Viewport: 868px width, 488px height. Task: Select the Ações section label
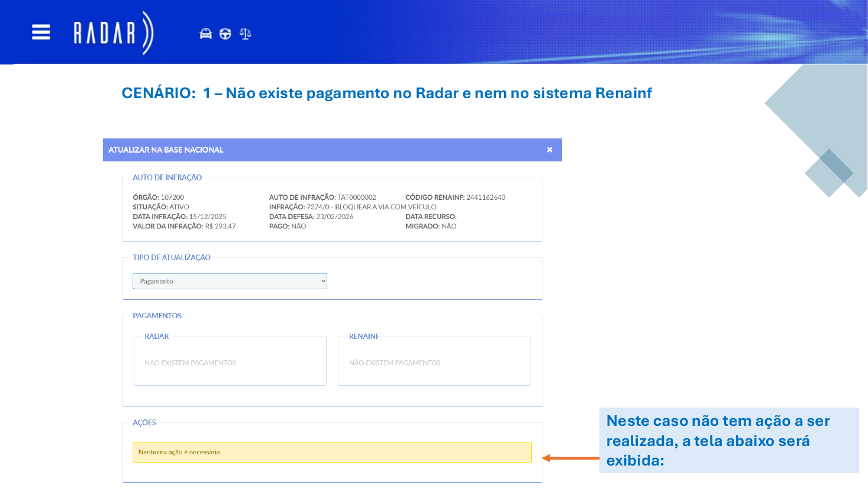point(144,422)
